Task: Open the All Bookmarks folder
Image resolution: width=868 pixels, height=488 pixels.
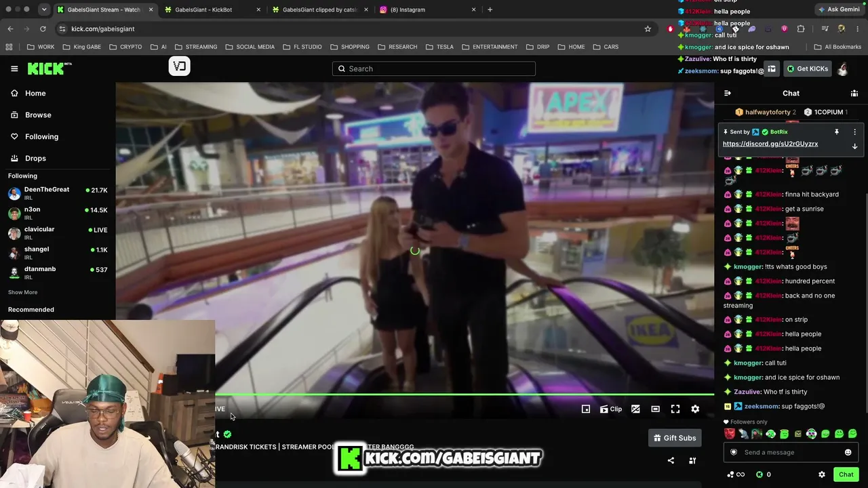Action: click(x=837, y=47)
